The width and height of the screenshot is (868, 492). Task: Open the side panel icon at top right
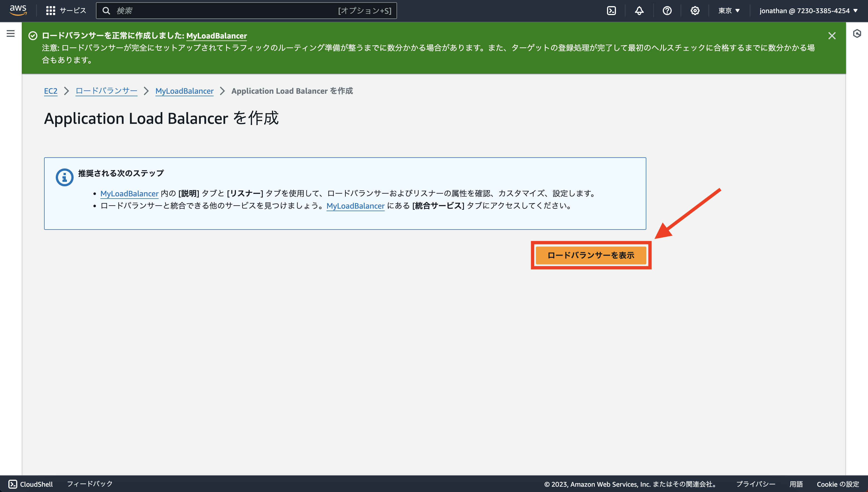(858, 33)
